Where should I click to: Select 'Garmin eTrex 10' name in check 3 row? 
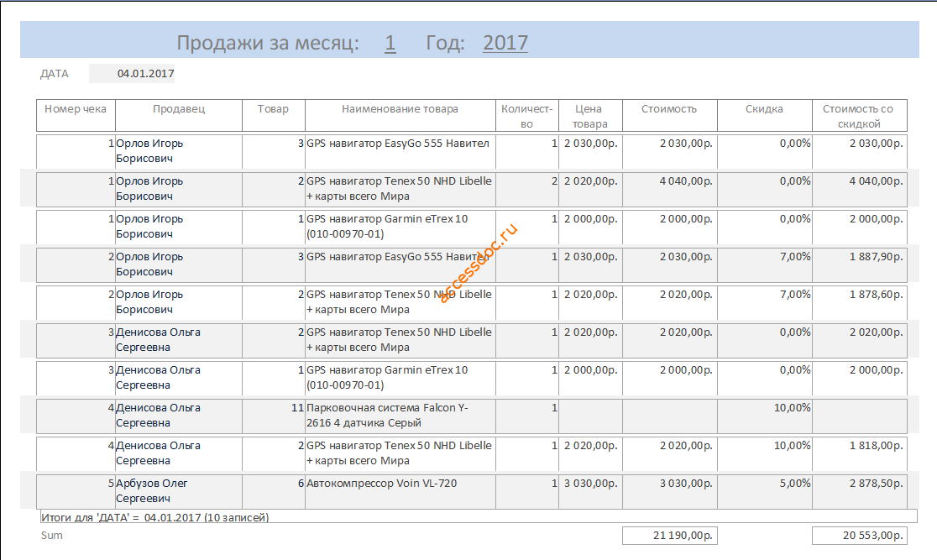pos(400,379)
